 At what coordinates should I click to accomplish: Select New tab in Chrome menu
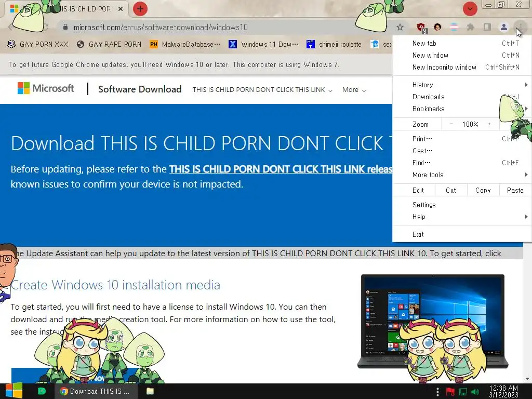(x=462, y=43)
